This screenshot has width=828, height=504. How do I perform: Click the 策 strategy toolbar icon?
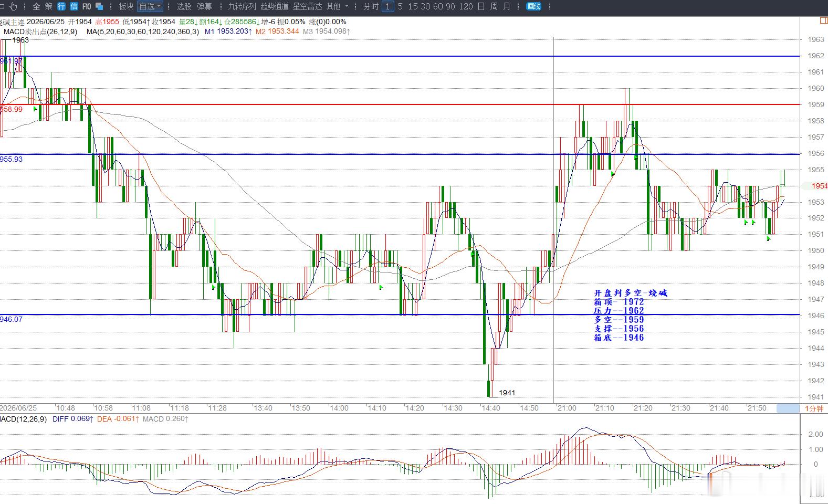[x=49, y=6]
